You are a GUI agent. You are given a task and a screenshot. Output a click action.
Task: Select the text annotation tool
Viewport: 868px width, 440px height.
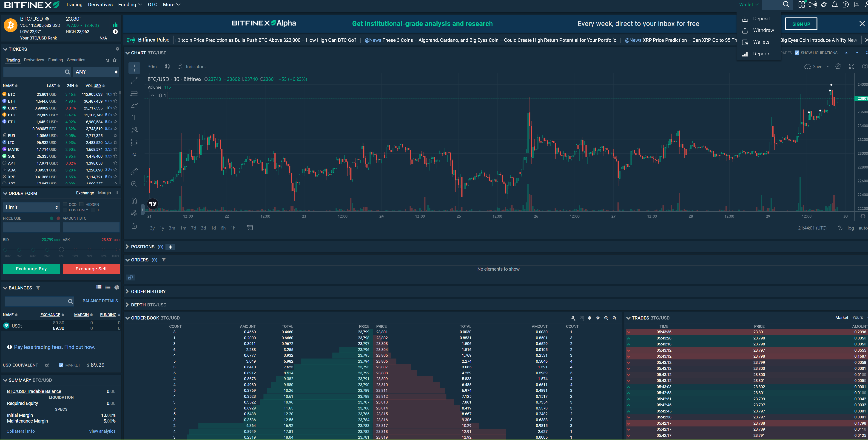pyautogui.click(x=134, y=118)
